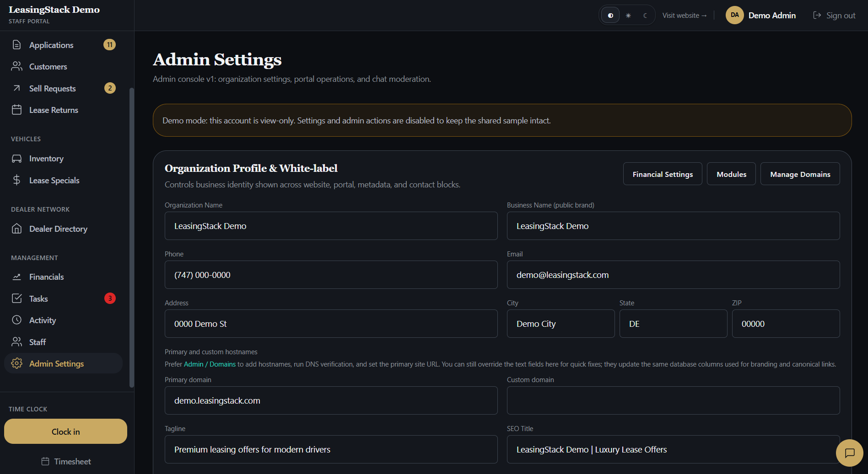Click the SEO Title field
The height and width of the screenshot is (474, 868).
click(674, 449)
